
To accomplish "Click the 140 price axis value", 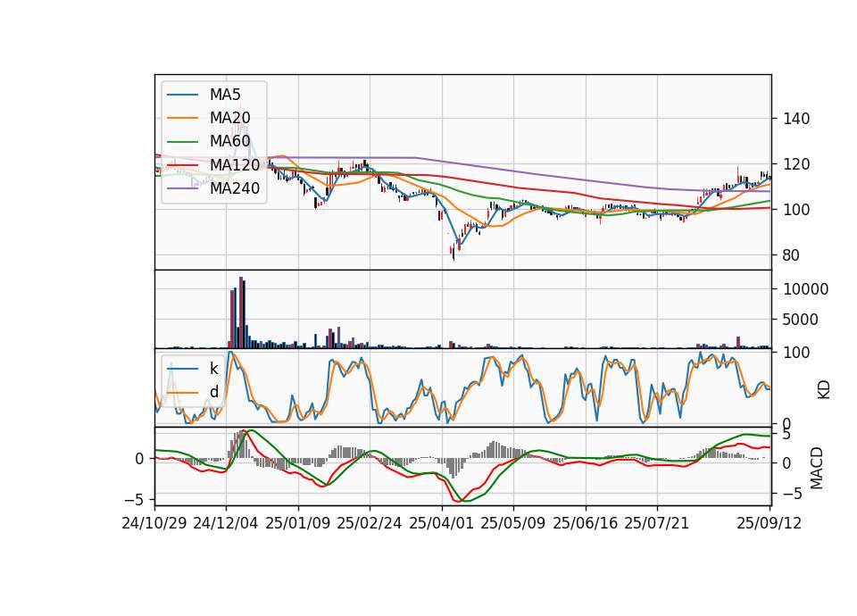I will pyautogui.click(x=796, y=119).
